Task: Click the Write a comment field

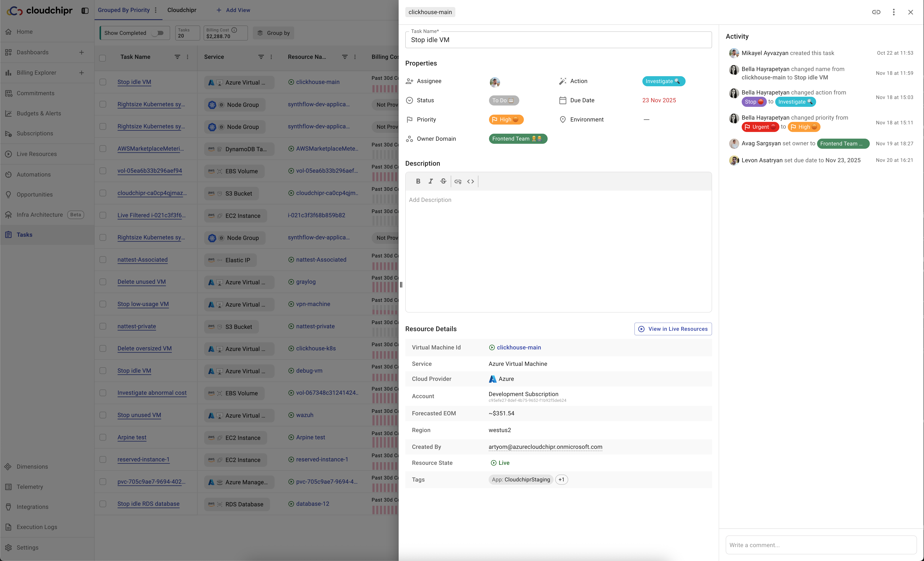Action: point(820,545)
